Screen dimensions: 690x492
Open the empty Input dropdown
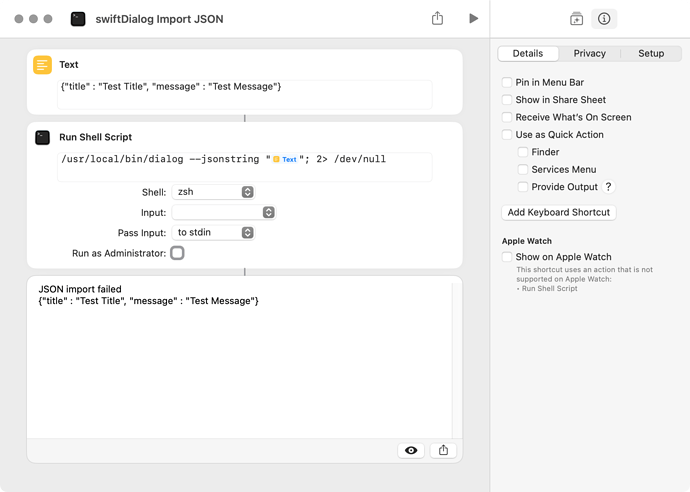(x=224, y=213)
